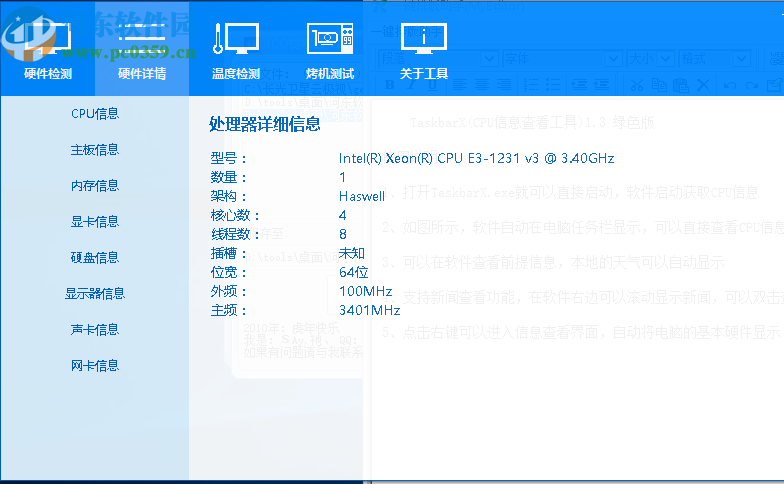Open the 温度检测 thermometer tab

point(236,49)
